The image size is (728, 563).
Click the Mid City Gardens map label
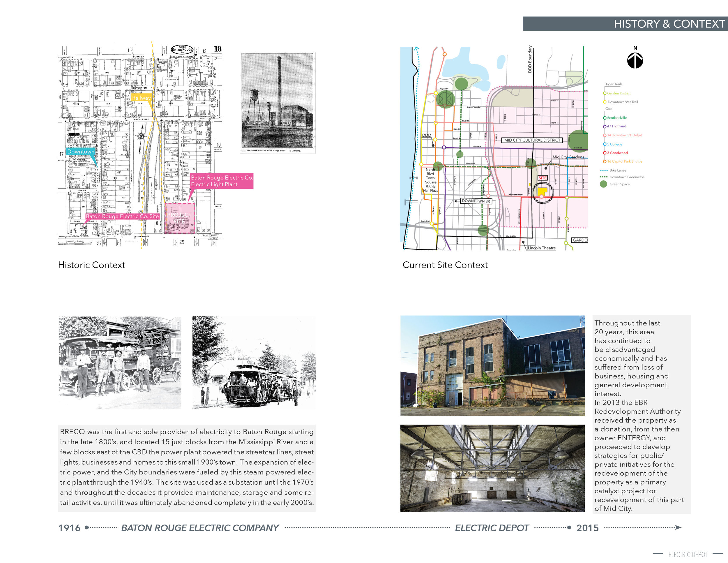click(x=568, y=157)
